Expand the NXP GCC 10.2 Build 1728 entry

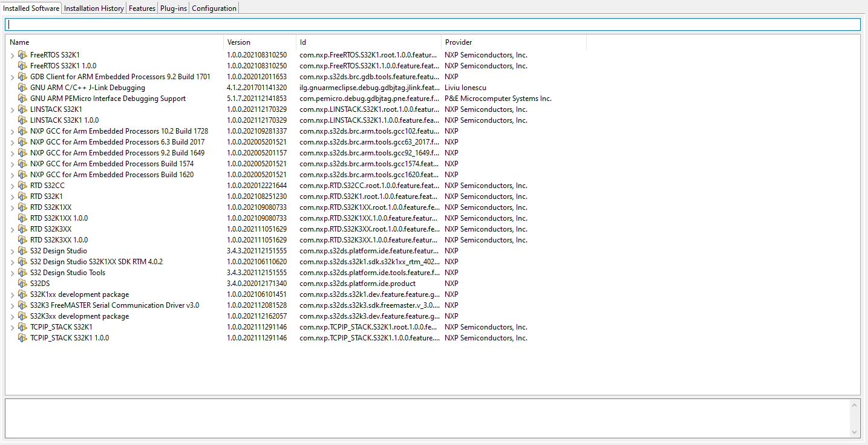(12, 131)
